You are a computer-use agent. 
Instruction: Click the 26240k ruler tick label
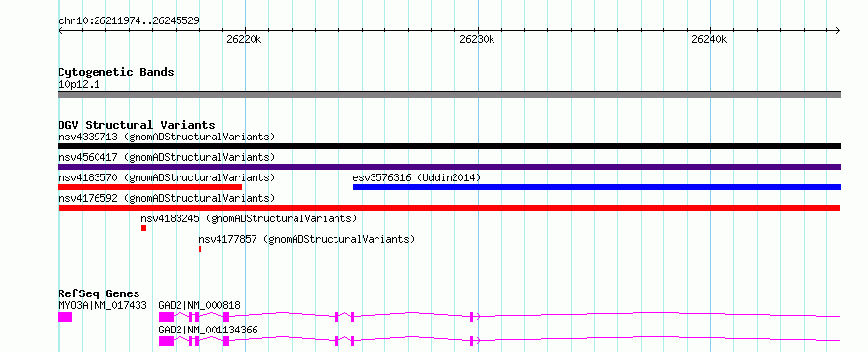coord(709,39)
